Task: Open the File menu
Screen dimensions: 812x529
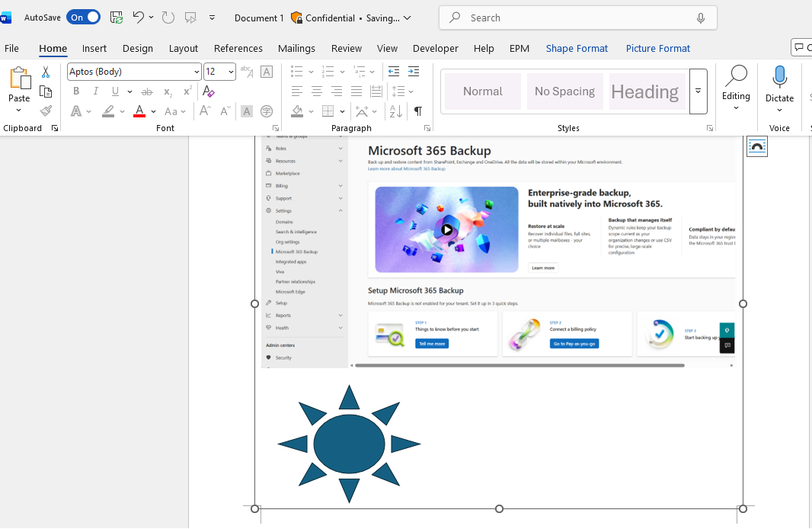Action: [x=11, y=48]
